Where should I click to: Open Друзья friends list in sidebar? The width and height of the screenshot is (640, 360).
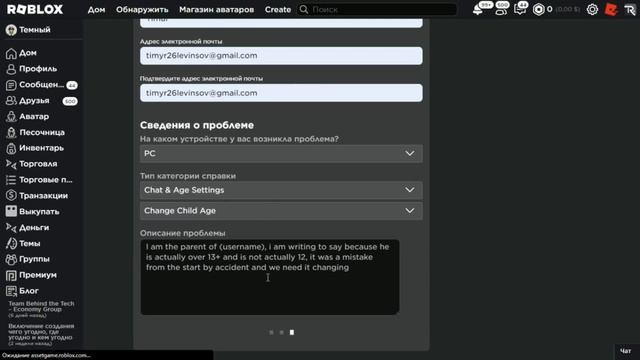(41, 100)
